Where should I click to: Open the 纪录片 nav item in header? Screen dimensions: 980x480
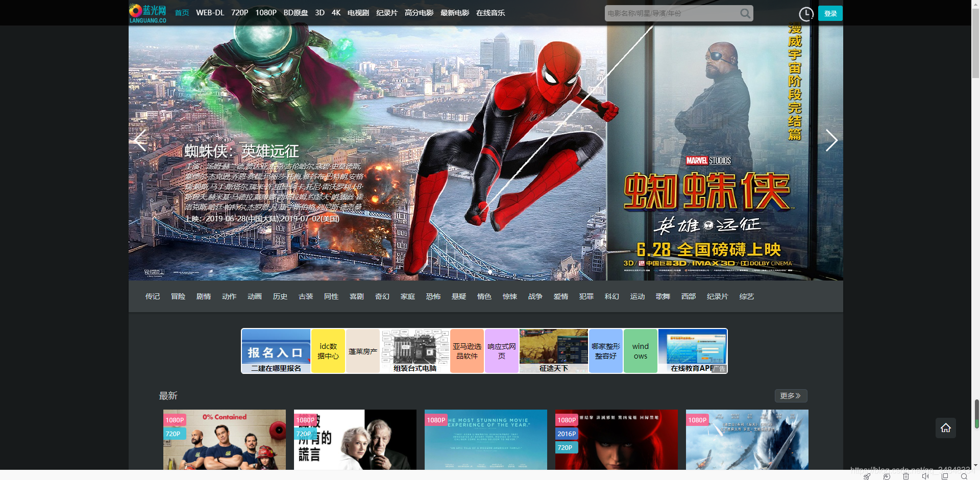[x=387, y=13]
